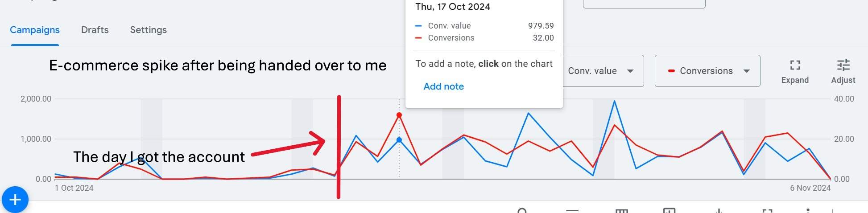Click the blue Conv. value point on 17 Oct

(399, 140)
